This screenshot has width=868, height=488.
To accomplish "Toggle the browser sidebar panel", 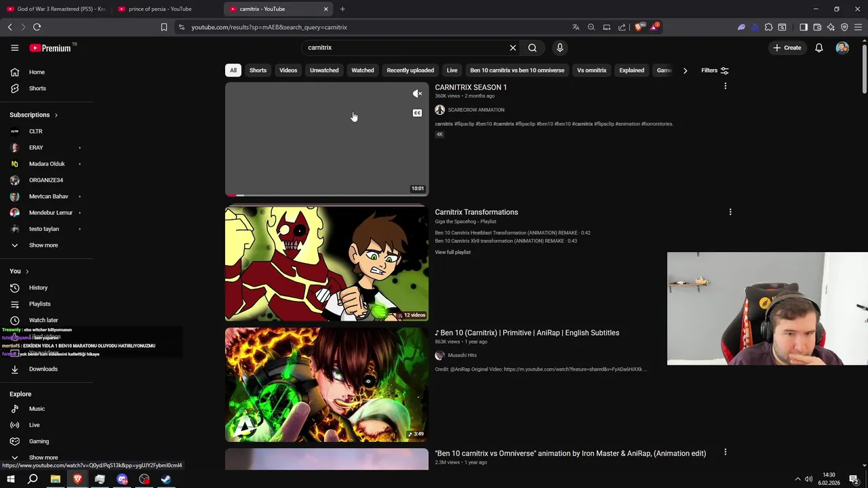I will pos(804,27).
